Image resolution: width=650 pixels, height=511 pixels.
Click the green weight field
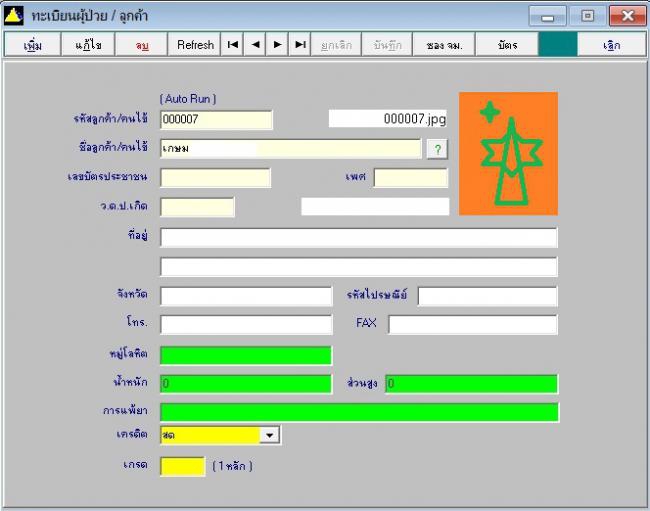[246, 384]
